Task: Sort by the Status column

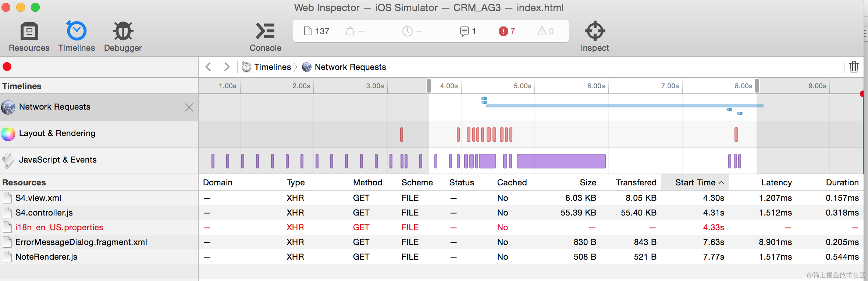Action: tap(462, 182)
